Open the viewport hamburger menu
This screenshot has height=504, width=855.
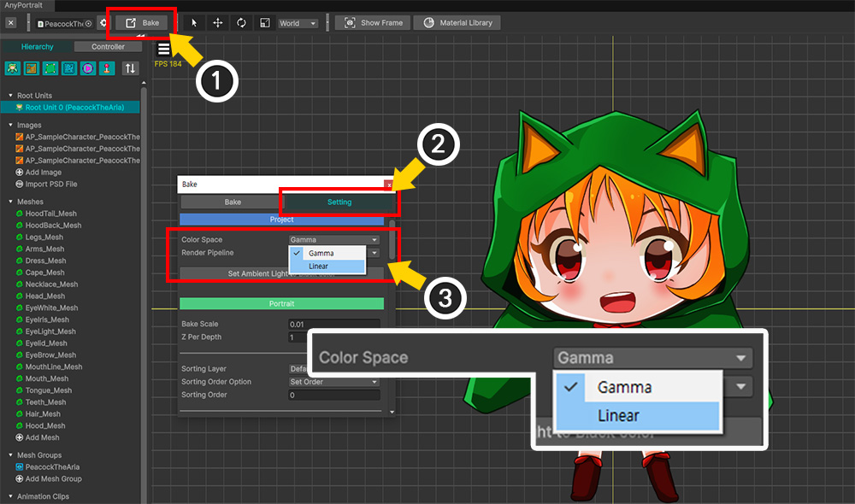click(163, 49)
